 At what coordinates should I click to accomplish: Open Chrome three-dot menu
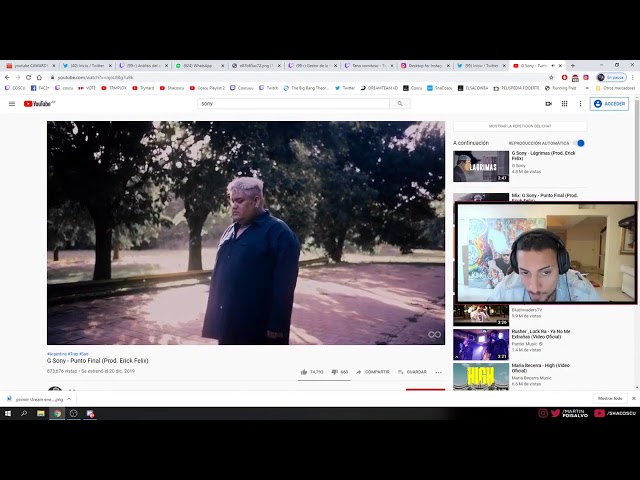(x=633, y=77)
